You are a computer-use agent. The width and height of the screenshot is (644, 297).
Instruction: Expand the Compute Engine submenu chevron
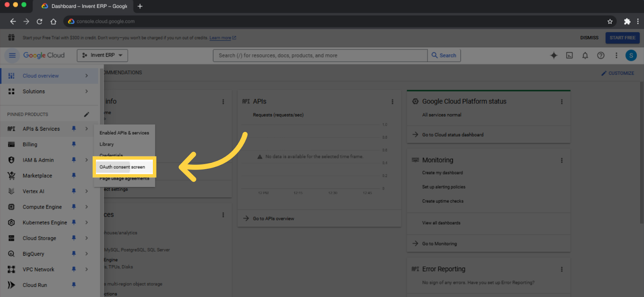[x=87, y=207]
